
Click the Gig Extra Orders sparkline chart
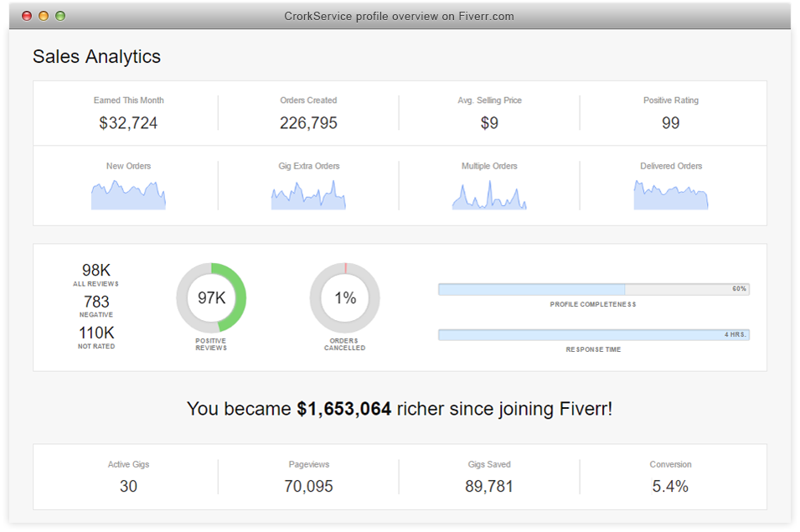[x=308, y=197]
